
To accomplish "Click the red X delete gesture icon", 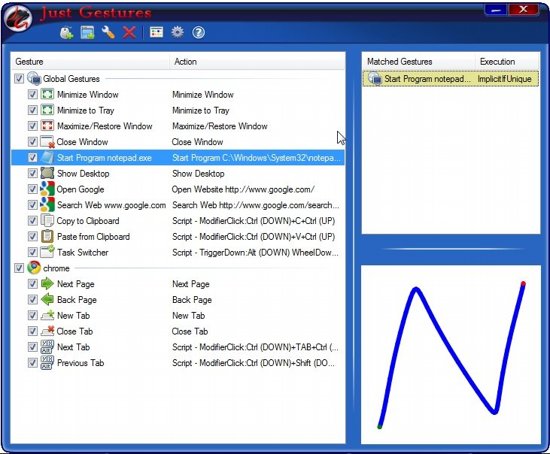I will (x=129, y=33).
